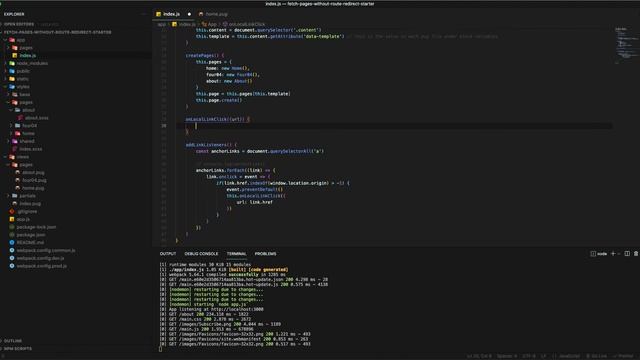Click the app breadcrumb segment

162,24
